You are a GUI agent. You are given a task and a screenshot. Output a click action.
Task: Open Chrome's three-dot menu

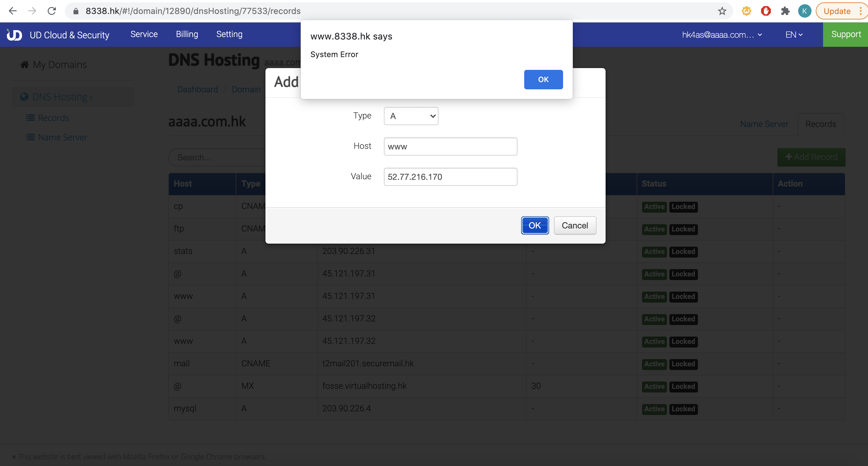click(861, 11)
